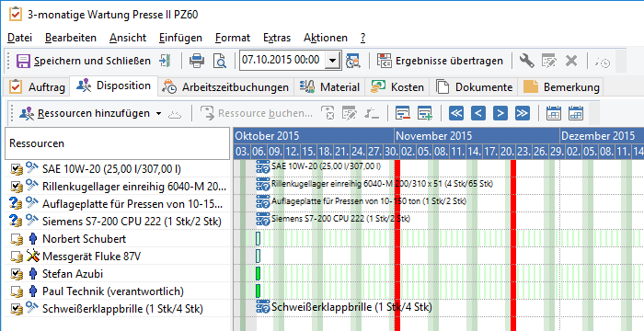644x331 pixels.
Task: Switch to the Bemerkung tab
Action: coord(560,87)
